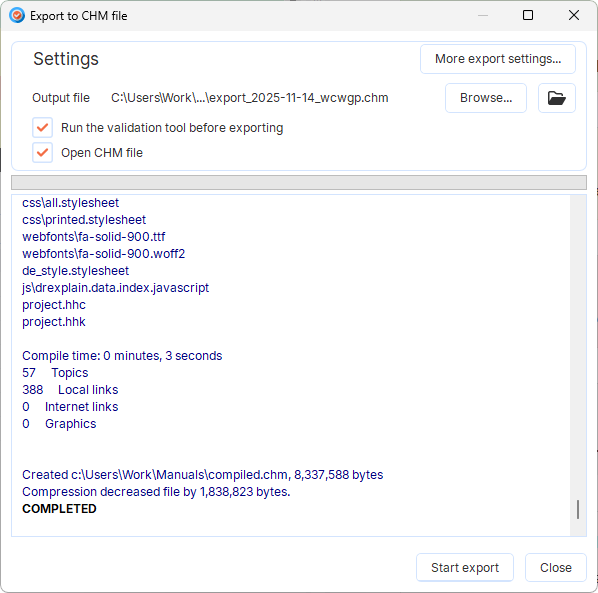
Task: Open the output folder via folder icon
Action: (556, 98)
